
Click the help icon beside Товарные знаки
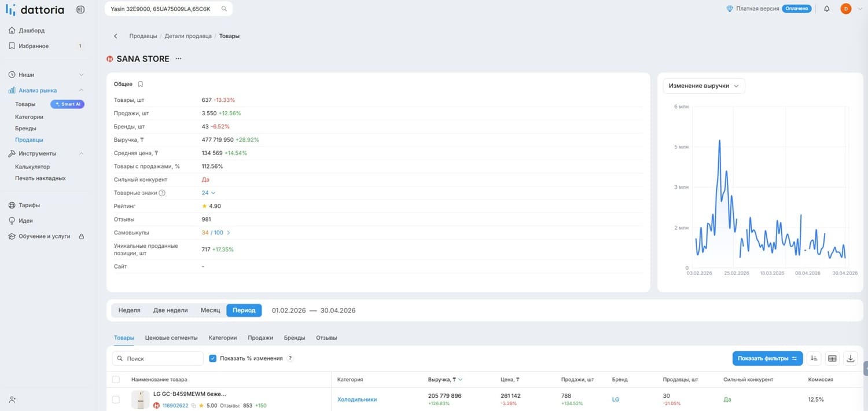click(162, 193)
